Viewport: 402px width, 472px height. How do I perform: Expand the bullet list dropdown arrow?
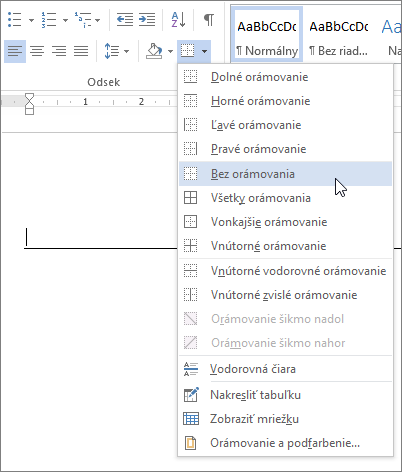(31, 20)
